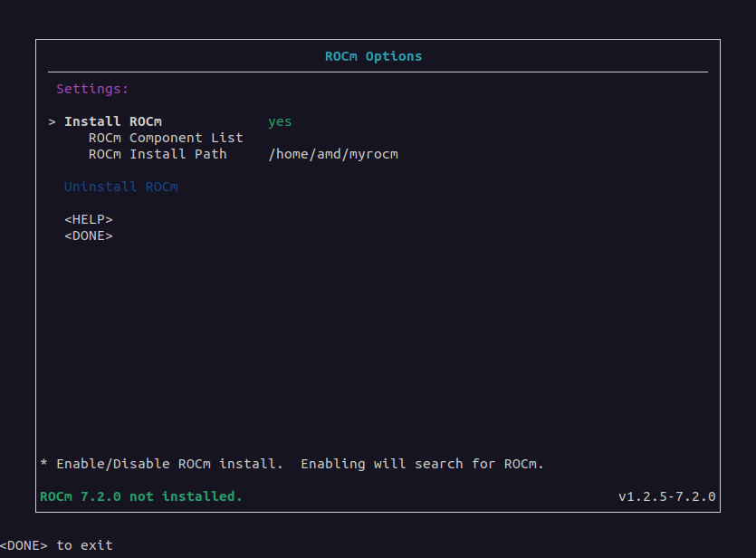The height and width of the screenshot is (558, 756).
Task: Select the ROCm Install Path label
Action: [x=158, y=154]
